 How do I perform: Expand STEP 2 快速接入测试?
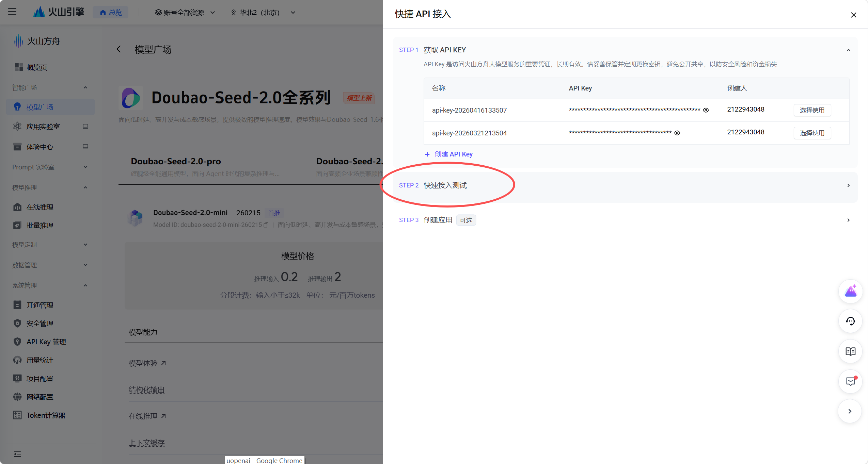(625, 185)
